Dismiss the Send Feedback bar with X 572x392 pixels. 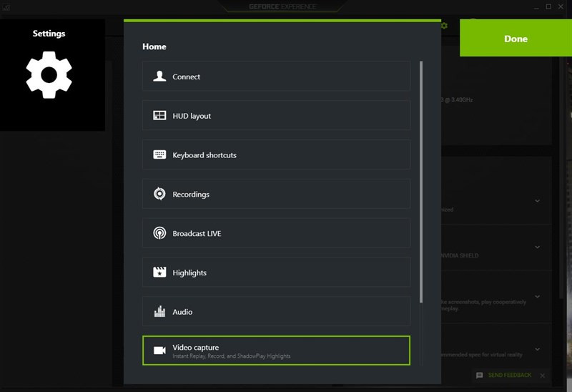543,376
